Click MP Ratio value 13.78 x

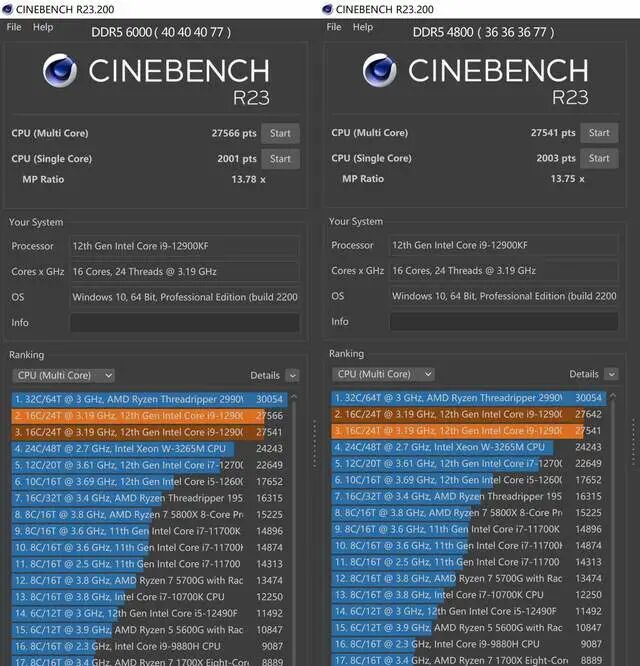tap(248, 180)
